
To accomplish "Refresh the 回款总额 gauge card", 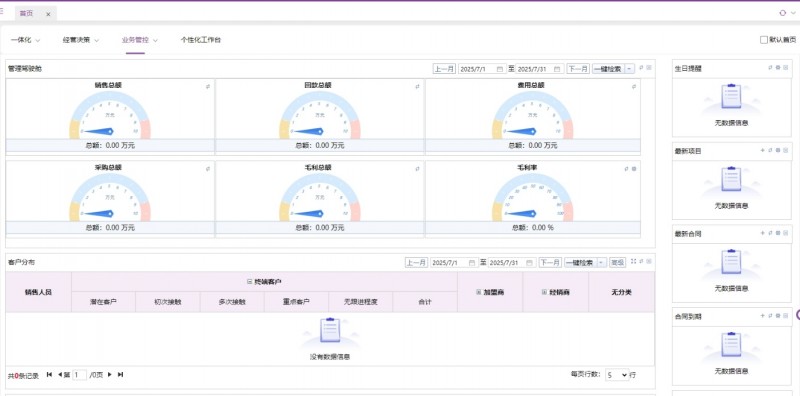I will click(x=417, y=87).
